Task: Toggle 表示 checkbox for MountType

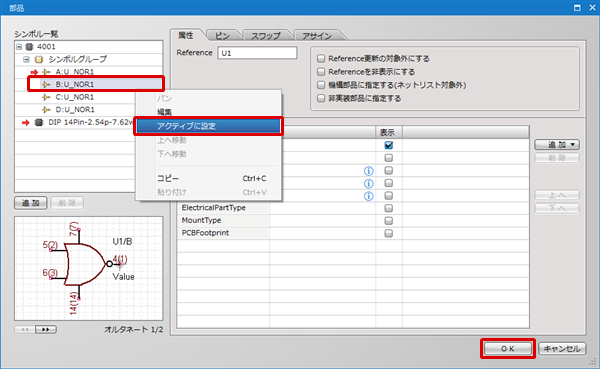Action: tap(389, 221)
